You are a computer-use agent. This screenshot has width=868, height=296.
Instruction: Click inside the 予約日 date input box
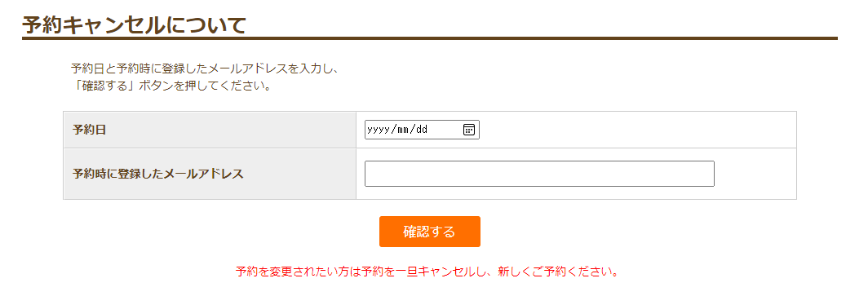[422, 130]
